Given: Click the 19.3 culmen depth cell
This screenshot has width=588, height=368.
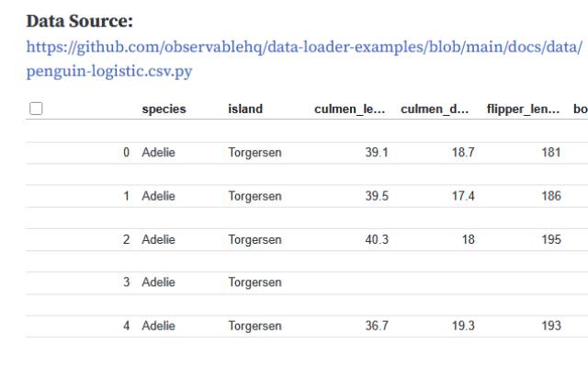Looking at the screenshot, I should pos(463,326).
